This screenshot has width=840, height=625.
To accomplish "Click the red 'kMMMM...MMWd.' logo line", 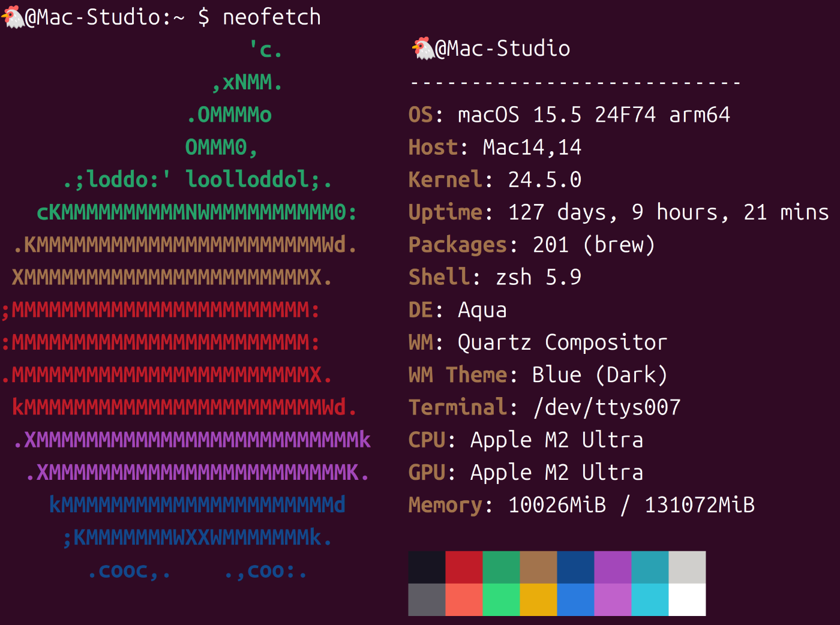I will coord(184,407).
